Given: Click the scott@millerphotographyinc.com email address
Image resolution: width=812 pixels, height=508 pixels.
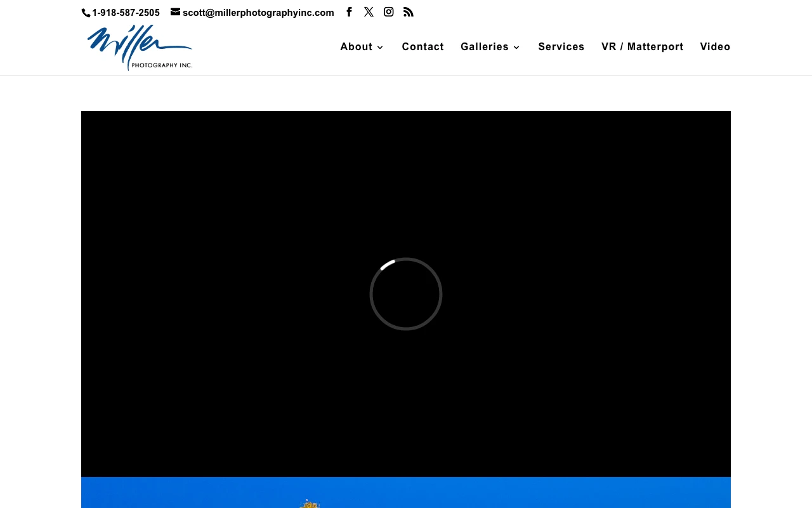Looking at the screenshot, I should (x=258, y=13).
